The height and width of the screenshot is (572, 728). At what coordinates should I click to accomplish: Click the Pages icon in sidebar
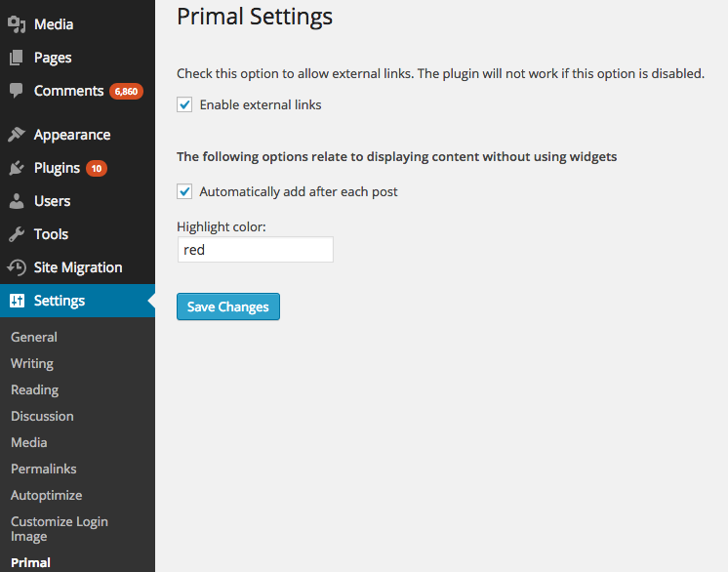[17, 58]
